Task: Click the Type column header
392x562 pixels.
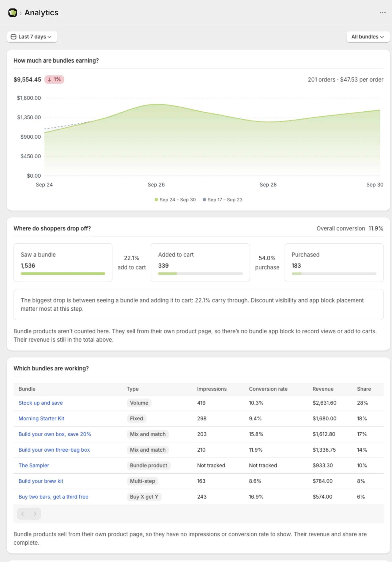Action: pos(133,389)
